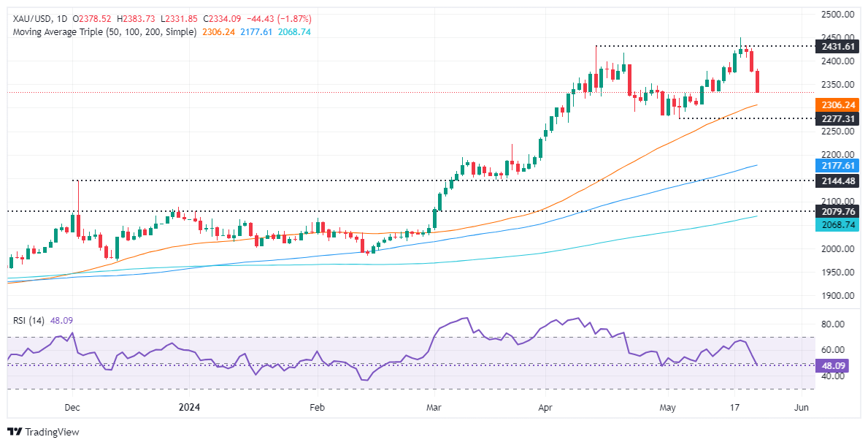
Task: Click the Mar label on time axis
Action: pos(434,406)
